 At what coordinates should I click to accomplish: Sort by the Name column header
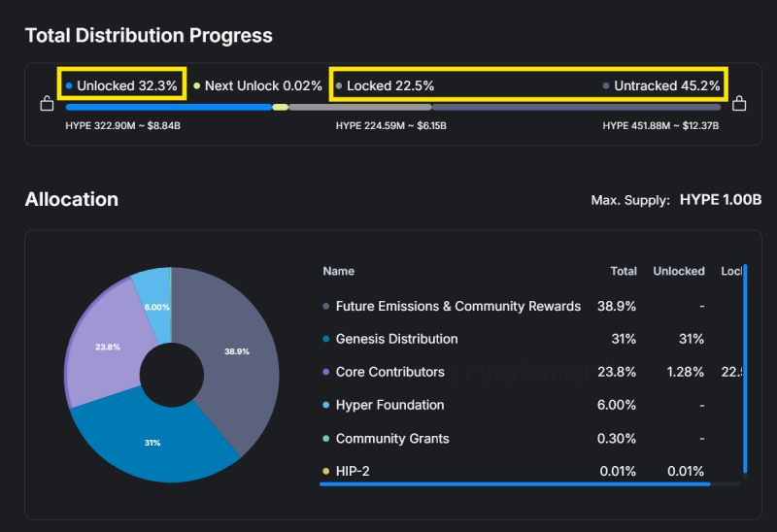(x=338, y=272)
